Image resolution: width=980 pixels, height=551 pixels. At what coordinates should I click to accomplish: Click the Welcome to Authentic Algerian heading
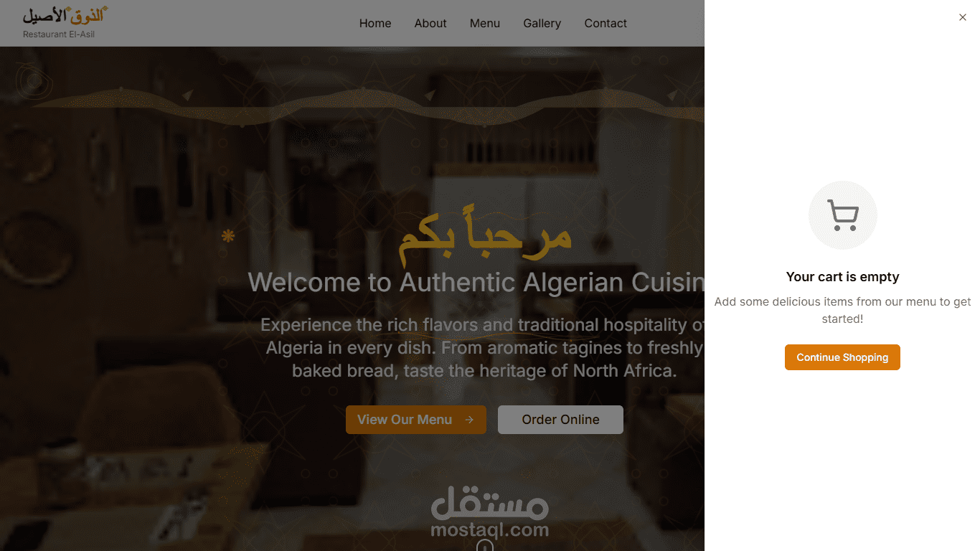[476, 282]
